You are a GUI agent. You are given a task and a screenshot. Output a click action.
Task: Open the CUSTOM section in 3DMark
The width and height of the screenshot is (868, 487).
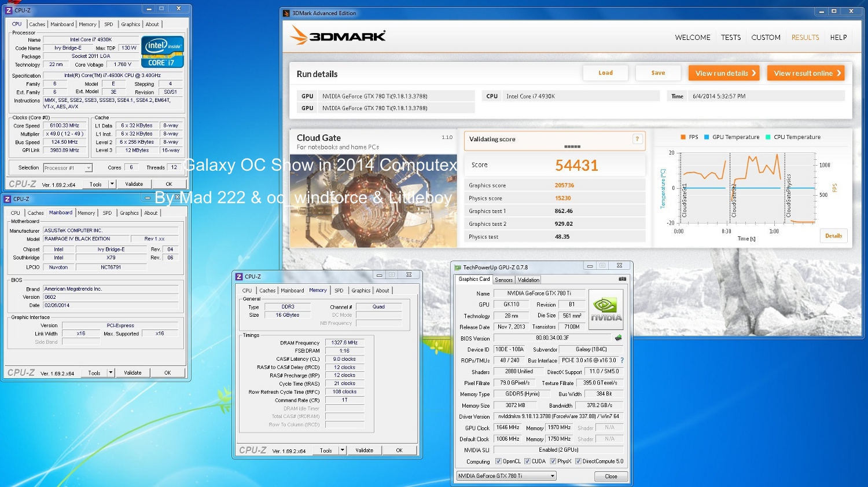pyautogui.click(x=766, y=38)
